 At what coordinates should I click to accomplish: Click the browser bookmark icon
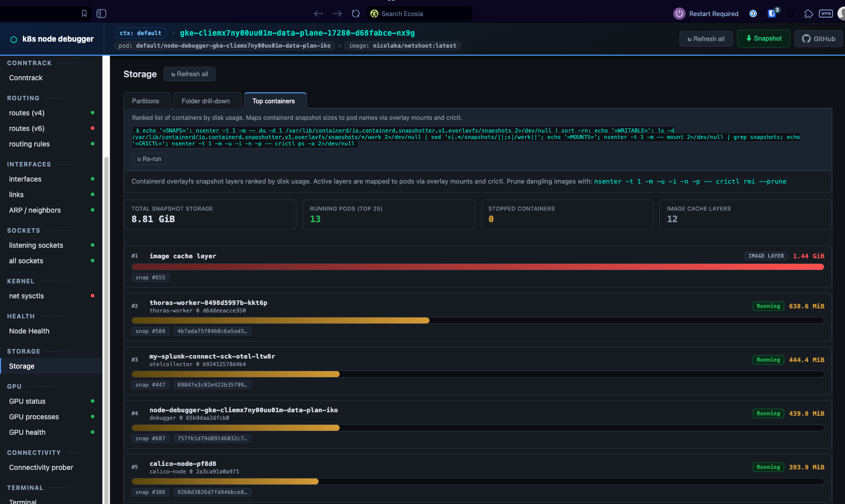pyautogui.click(x=84, y=14)
